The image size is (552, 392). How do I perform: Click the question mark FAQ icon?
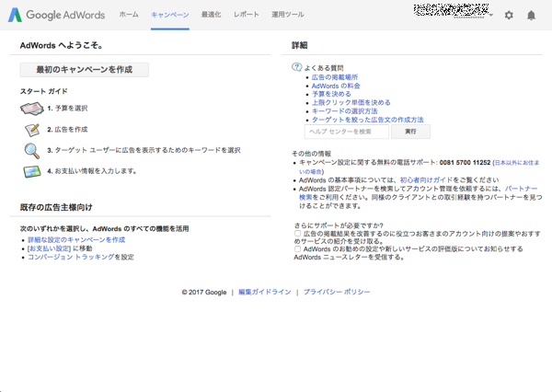click(x=297, y=67)
